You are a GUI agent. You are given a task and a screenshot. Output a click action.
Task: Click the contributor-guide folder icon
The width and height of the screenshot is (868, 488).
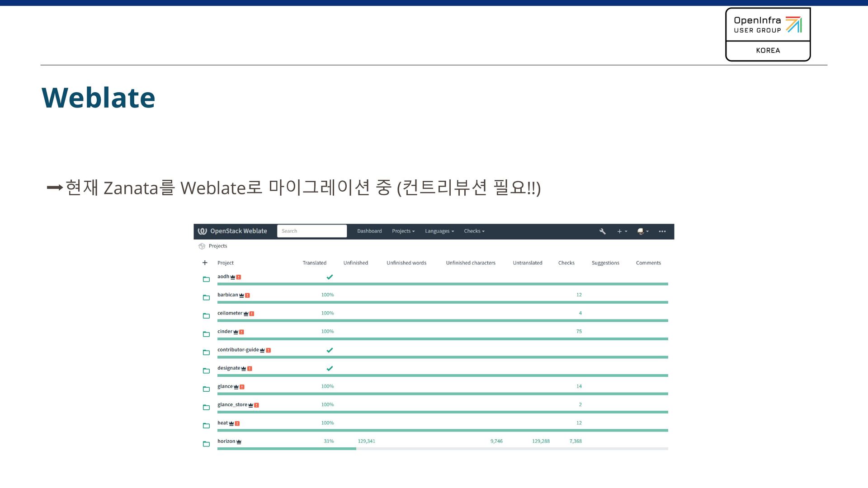pyautogui.click(x=206, y=352)
